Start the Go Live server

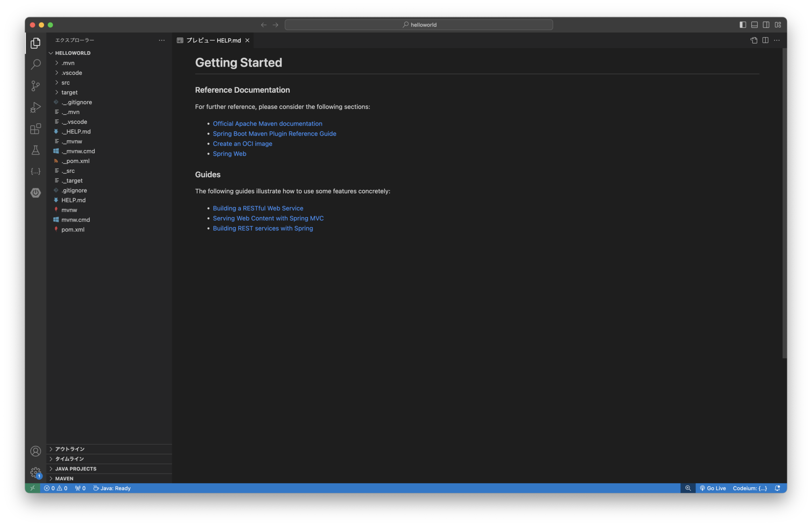(713, 488)
